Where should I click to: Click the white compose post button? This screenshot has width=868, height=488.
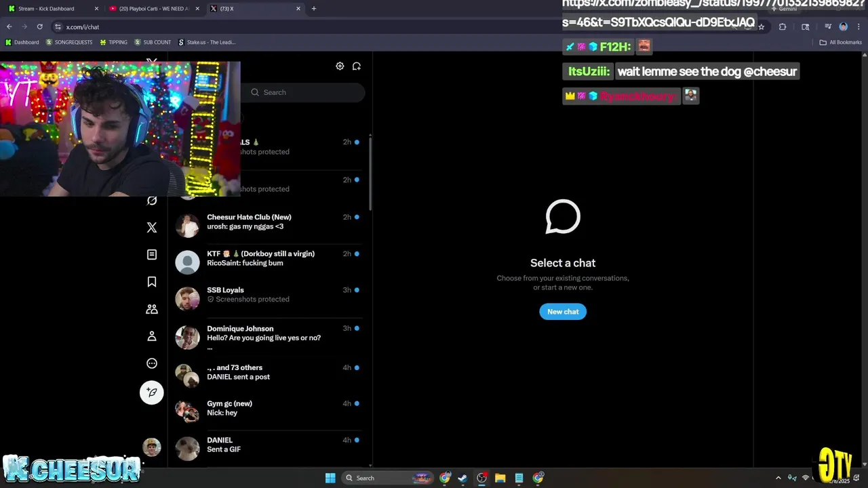pos(152,392)
